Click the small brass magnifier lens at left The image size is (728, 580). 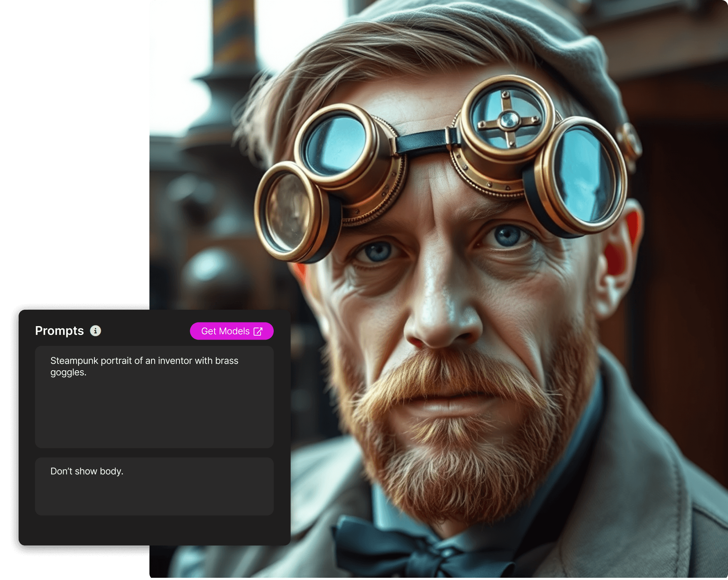(288, 212)
